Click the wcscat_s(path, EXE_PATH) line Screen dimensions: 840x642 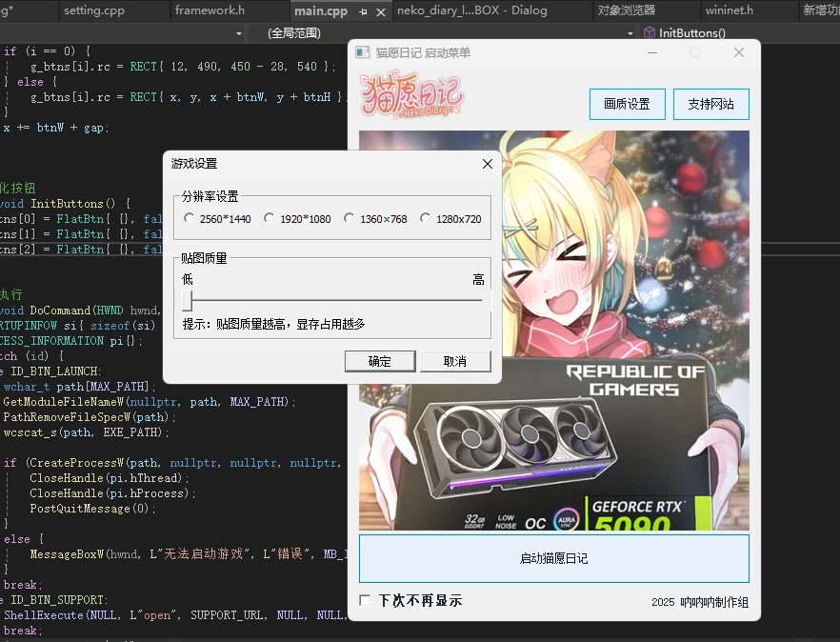pyautogui.click(x=86, y=431)
